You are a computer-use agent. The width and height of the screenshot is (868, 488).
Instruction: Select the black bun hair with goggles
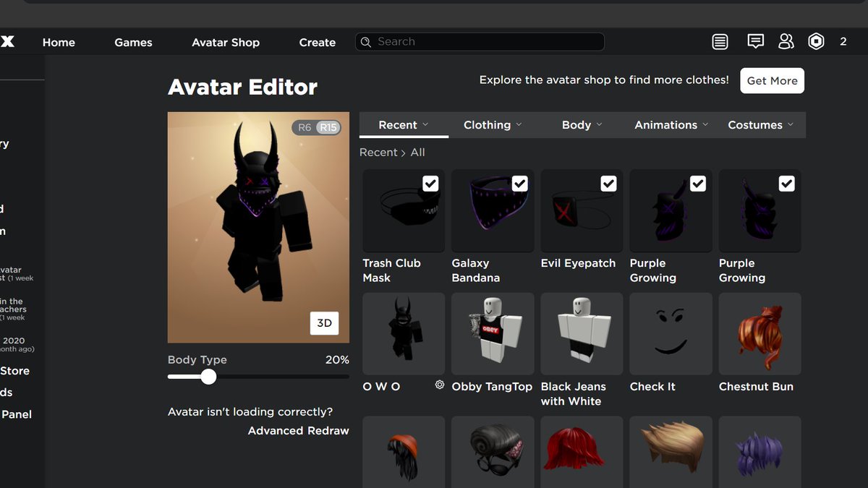(493, 452)
